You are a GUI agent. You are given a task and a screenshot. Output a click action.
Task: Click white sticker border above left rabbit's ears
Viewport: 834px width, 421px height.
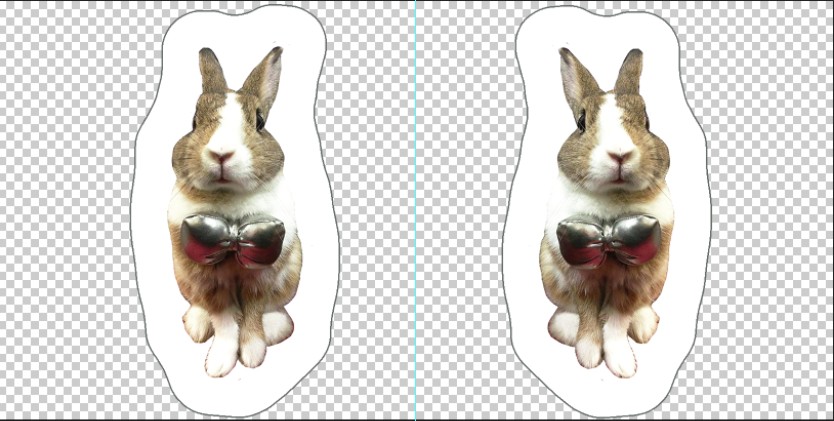[x=240, y=28]
